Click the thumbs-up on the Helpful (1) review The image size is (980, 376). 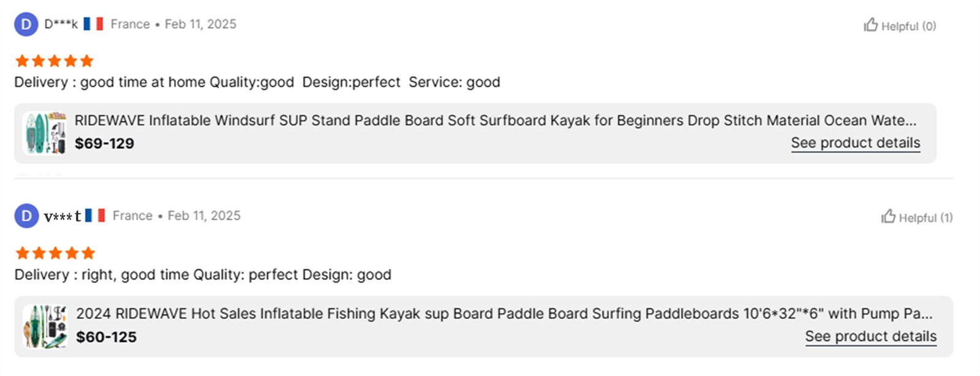point(888,217)
